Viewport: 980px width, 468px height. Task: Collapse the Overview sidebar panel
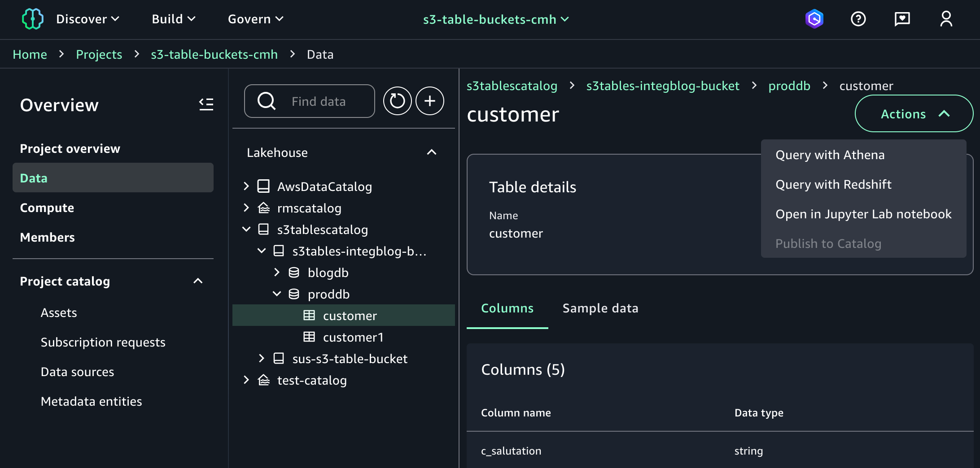[206, 104]
